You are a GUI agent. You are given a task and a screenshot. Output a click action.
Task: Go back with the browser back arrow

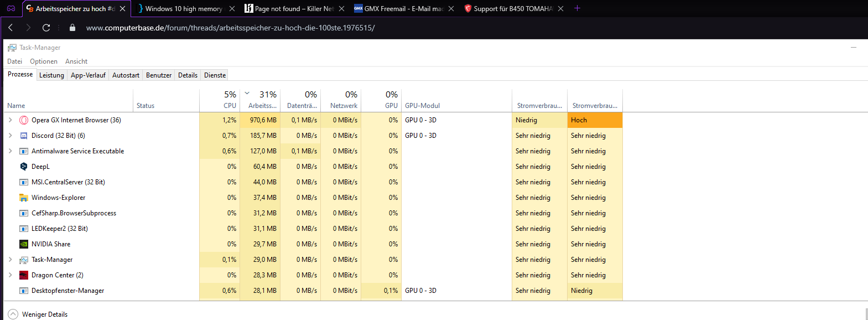(11, 28)
